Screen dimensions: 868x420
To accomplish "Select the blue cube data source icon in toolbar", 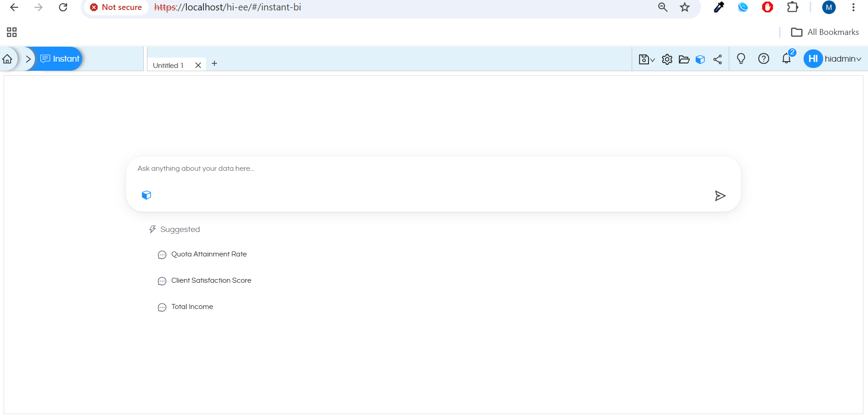I will click(x=700, y=59).
